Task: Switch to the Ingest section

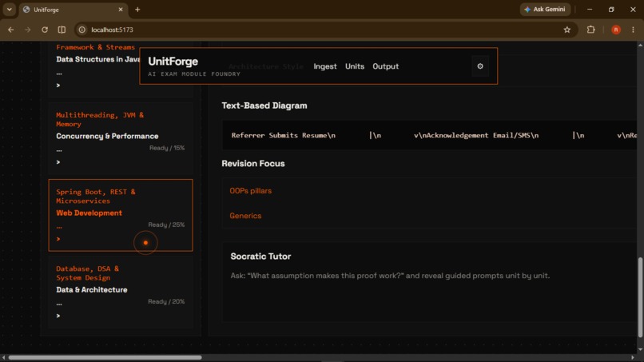Action: tap(325, 66)
